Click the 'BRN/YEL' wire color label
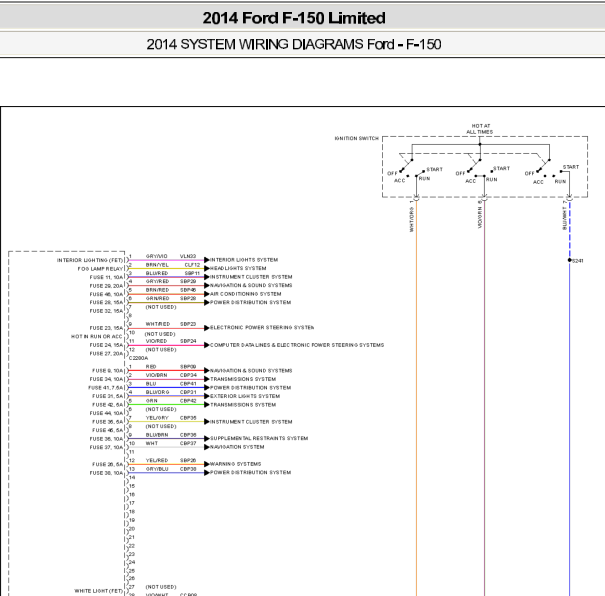 pos(157,265)
